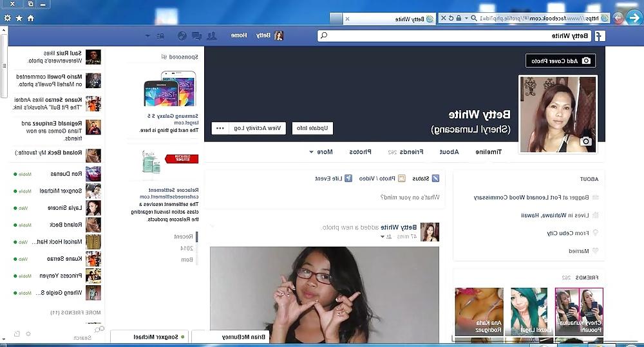644x347 pixels.
Task: Click the new tab button
Action: [x=336, y=19]
